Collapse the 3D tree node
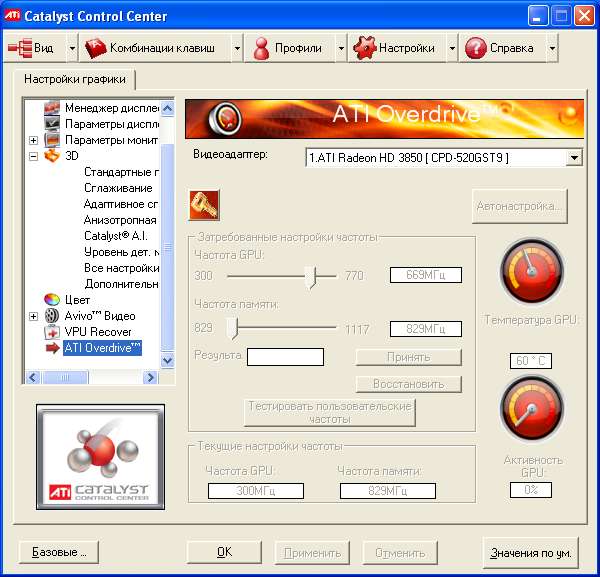 point(33,156)
